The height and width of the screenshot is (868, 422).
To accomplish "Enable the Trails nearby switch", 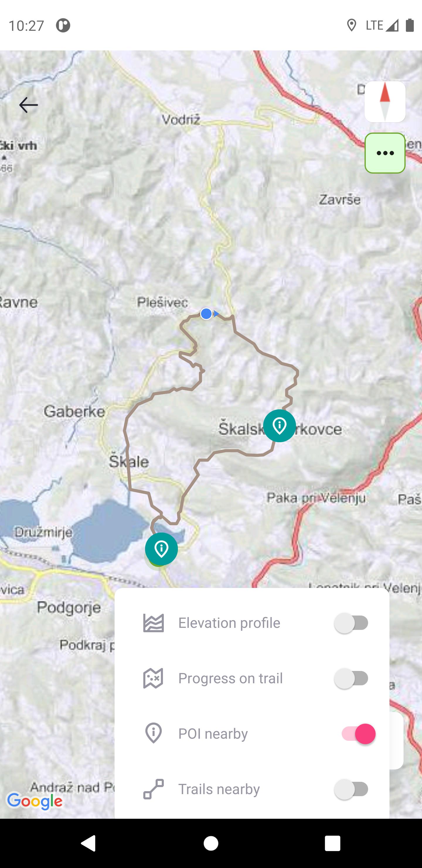I will coord(351,789).
